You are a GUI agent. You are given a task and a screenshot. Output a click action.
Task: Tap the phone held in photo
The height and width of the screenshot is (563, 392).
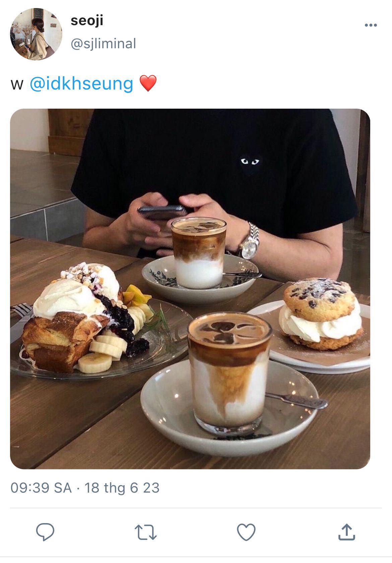pyautogui.click(x=162, y=213)
